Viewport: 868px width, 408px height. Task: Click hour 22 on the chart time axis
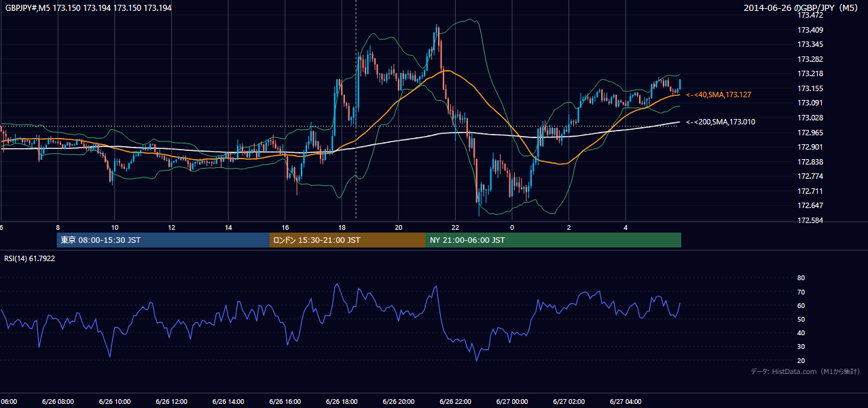point(455,227)
